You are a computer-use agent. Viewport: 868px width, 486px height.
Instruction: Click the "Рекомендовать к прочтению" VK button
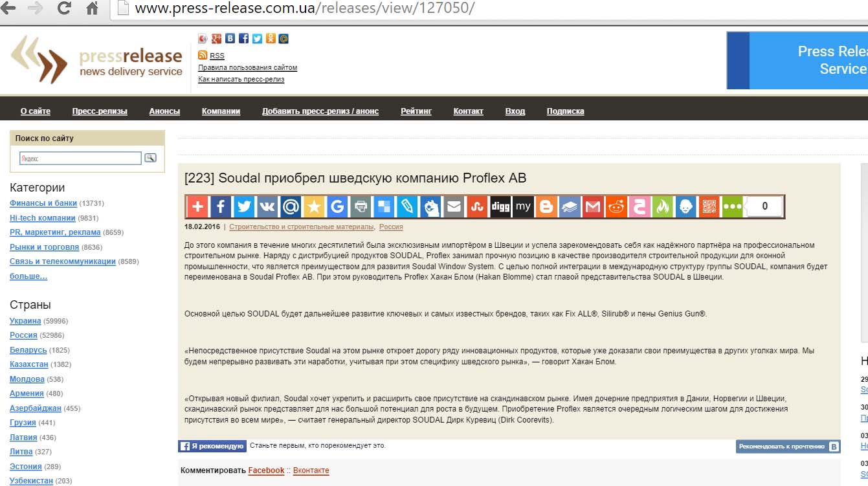(788, 447)
